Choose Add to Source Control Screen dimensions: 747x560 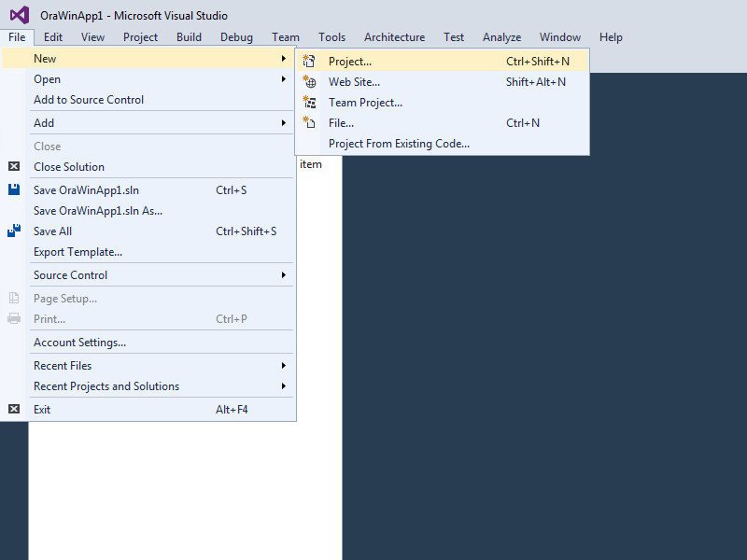coord(89,100)
